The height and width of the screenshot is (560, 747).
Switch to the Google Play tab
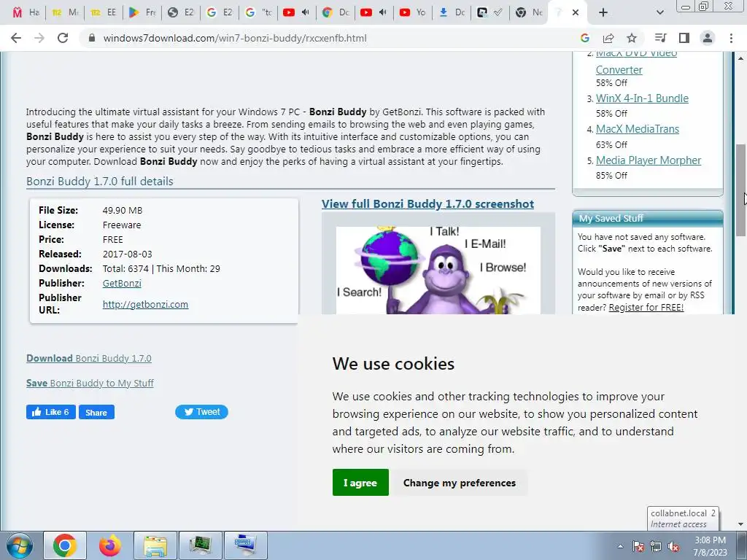tap(143, 12)
